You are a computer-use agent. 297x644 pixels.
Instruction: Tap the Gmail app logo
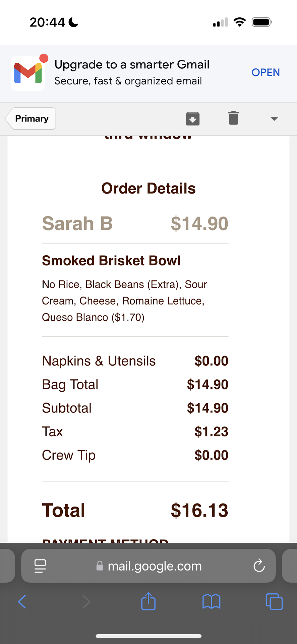[28, 73]
